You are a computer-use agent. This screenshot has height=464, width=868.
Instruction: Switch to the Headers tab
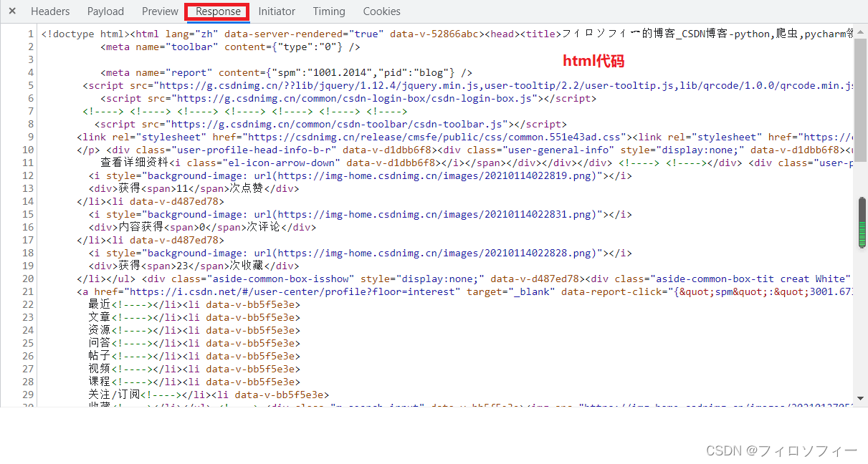click(50, 11)
